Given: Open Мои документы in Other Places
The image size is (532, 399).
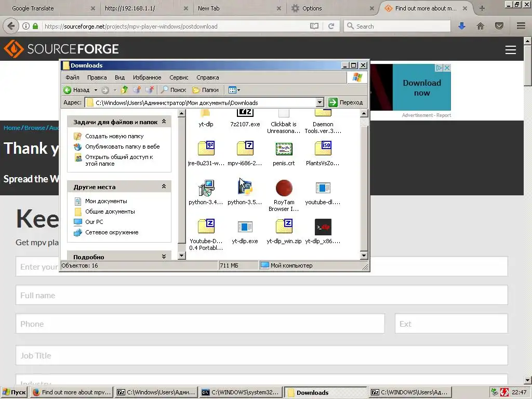Looking at the screenshot, I should tap(106, 201).
